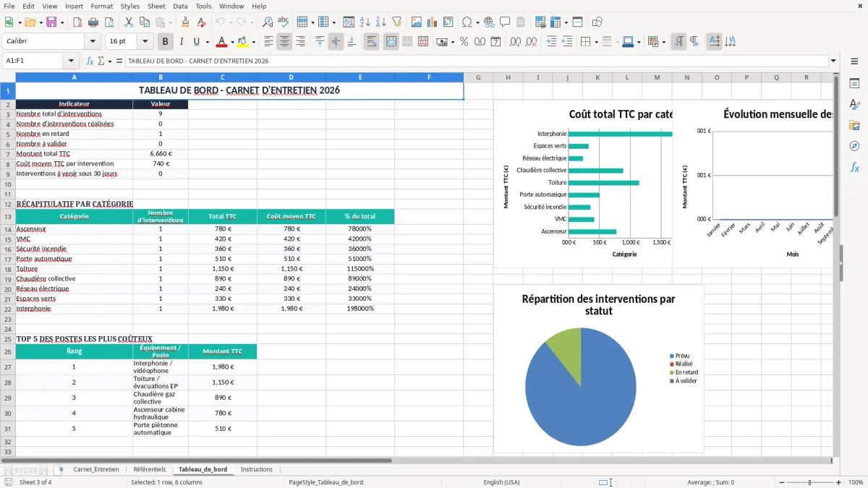Toggle Merge and Center Cells button
This screenshot has width=868, height=488.
point(391,42)
